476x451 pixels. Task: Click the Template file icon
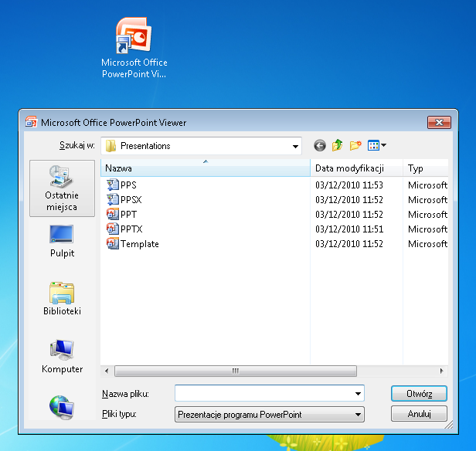tap(113, 243)
